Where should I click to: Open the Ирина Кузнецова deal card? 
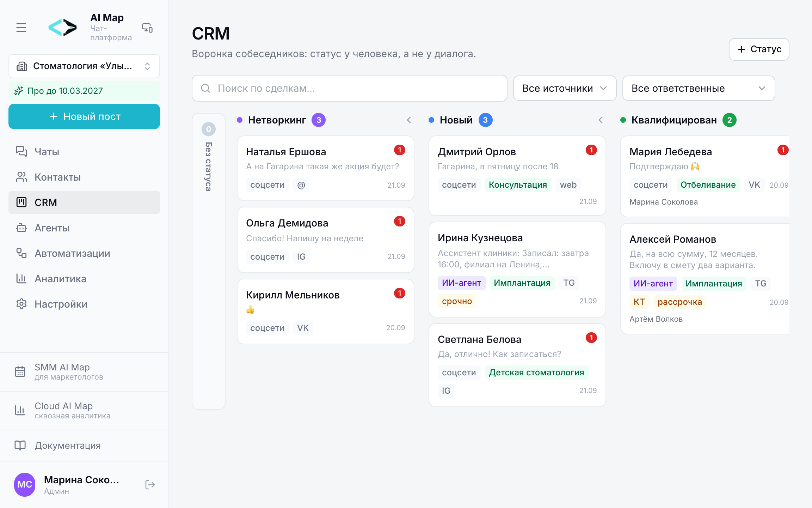coord(517,270)
